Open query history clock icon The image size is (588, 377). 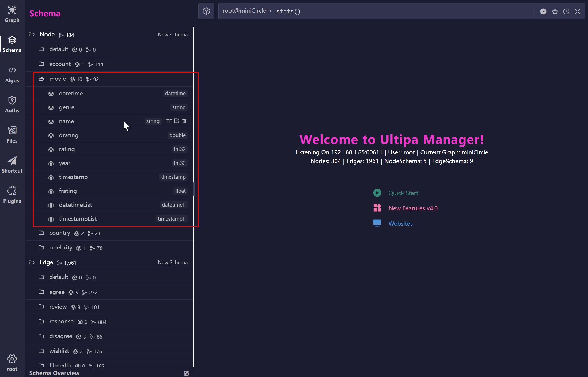click(x=566, y=11)
